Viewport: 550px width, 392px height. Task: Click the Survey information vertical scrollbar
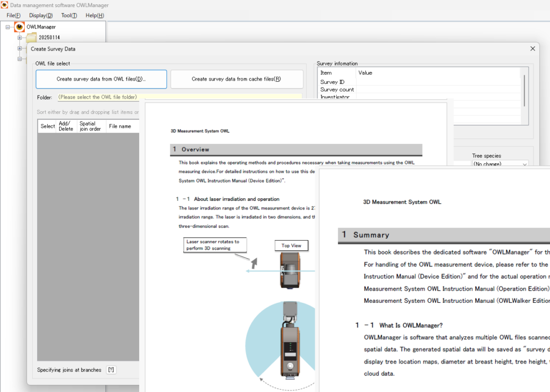524,91
